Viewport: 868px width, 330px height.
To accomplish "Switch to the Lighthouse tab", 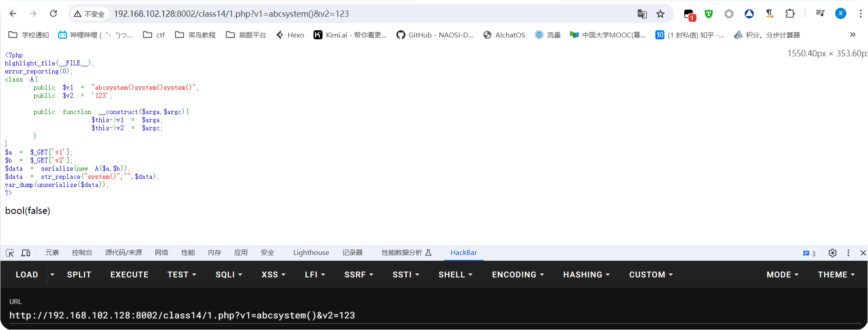I will tap(311, 253).
